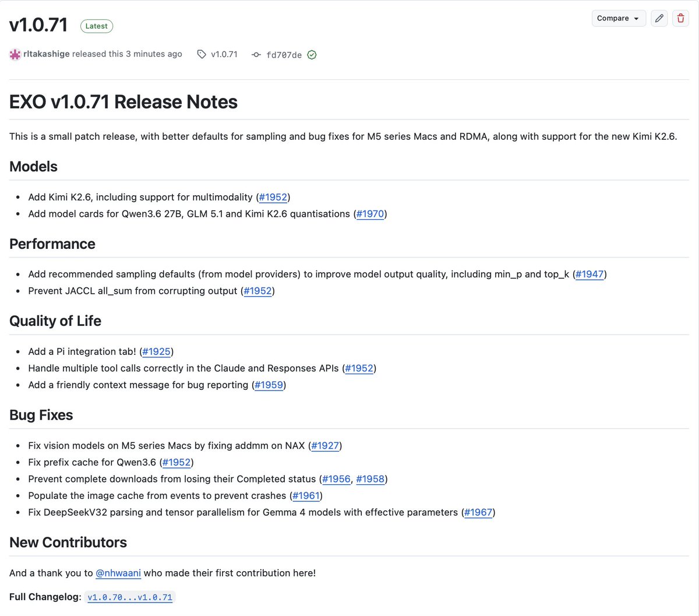Click the Bug Fixes heading
This screenshot has width=699, height=616.
click(x=41, y=415)
